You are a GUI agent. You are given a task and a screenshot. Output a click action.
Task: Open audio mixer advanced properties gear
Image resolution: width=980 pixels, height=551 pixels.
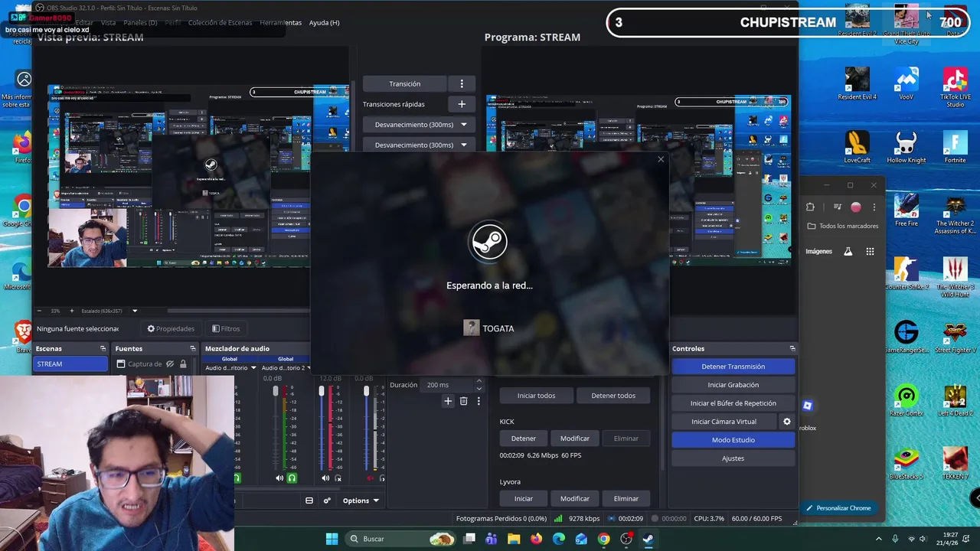(327, 500)
